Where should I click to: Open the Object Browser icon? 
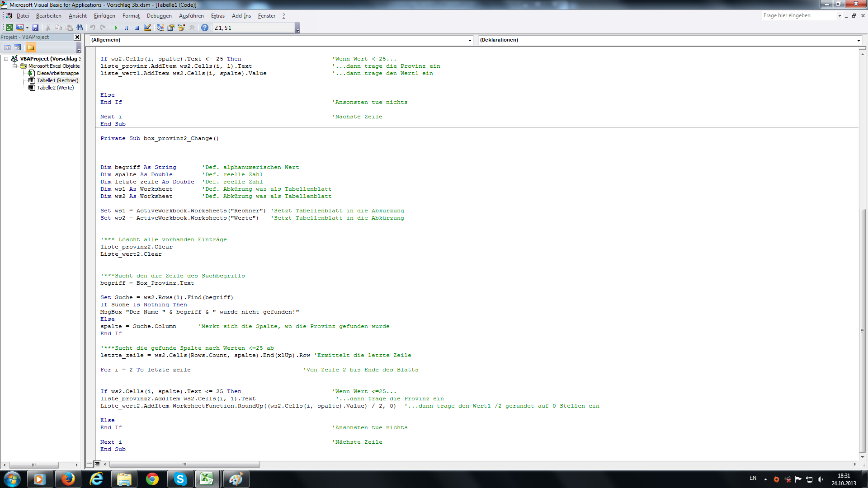(x=181, y=28)
